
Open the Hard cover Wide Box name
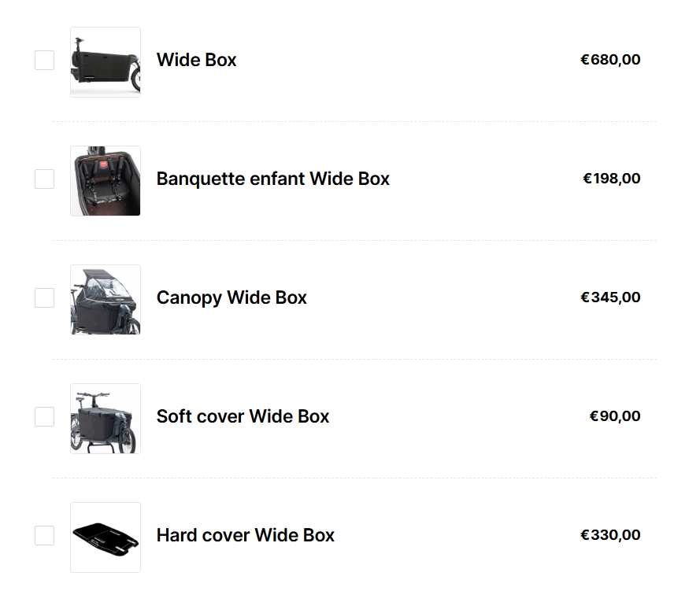point(245,535)
